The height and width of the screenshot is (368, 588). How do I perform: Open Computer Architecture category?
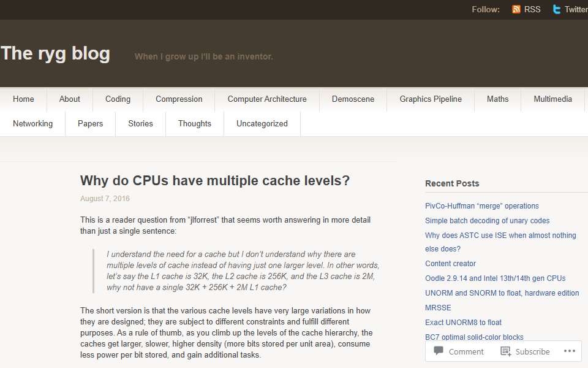[267, 99]
